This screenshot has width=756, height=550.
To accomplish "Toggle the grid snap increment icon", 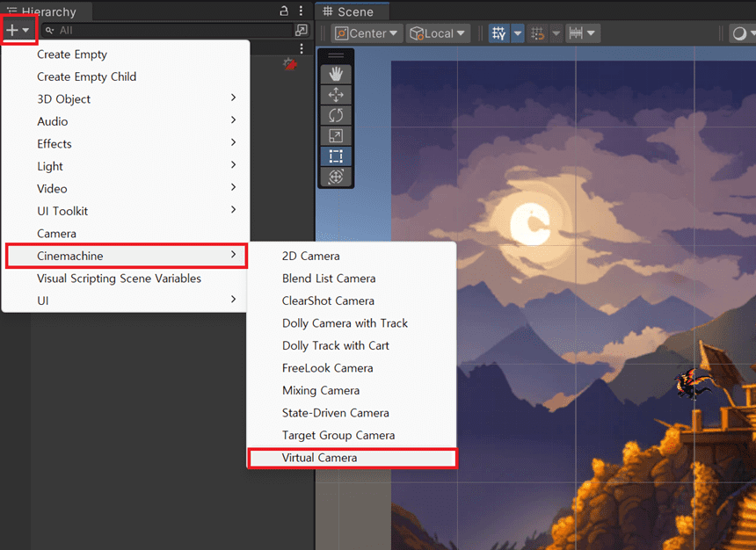I will 538,33.
